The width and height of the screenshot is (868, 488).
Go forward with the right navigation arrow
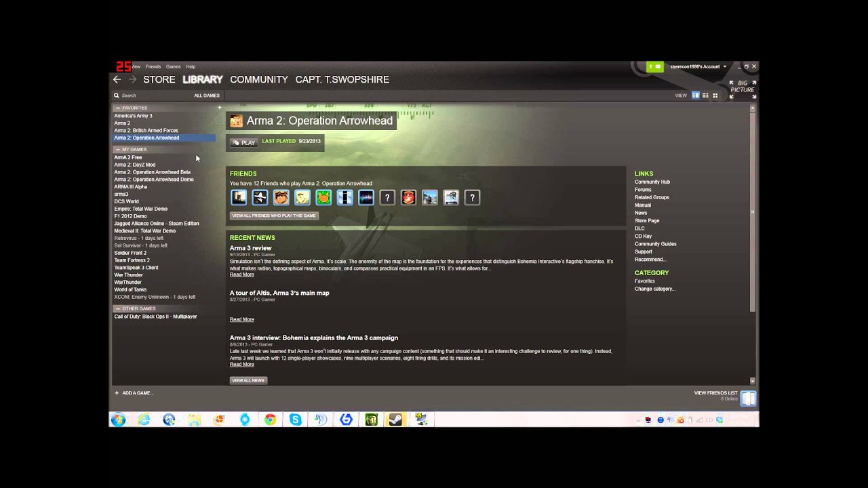click(133, 79)
